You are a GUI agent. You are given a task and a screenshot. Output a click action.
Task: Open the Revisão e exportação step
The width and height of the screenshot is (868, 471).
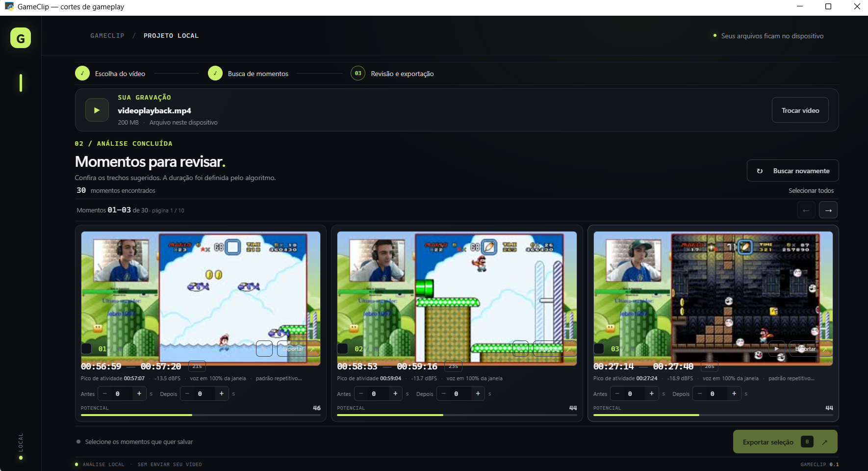point(392,74)
